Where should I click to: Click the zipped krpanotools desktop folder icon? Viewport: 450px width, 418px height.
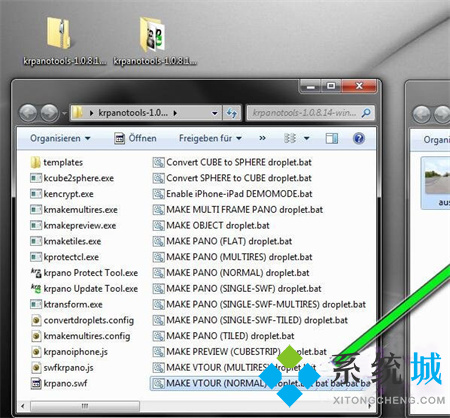click(59, 33)
